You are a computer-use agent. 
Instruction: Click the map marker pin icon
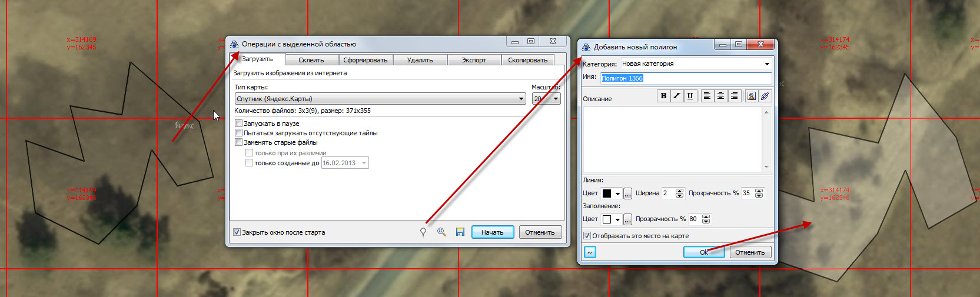[x=423, y=232]
